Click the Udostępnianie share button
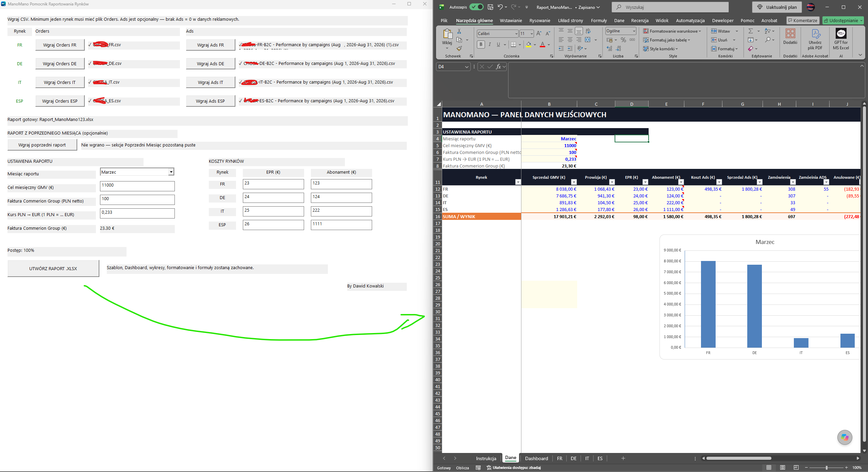Screen dimensions: 868x472 (x=843, y=20)
